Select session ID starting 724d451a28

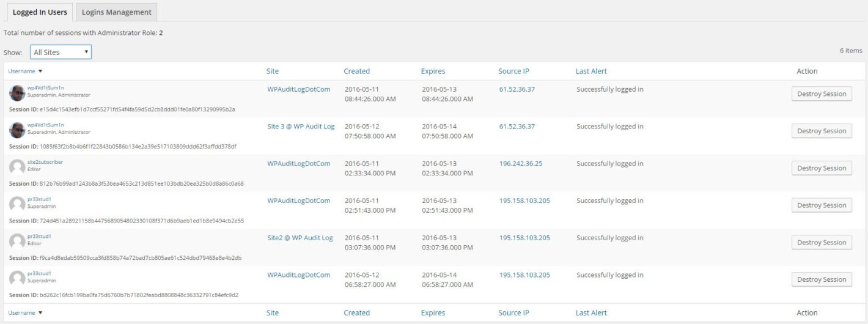(x=142, y=221)
